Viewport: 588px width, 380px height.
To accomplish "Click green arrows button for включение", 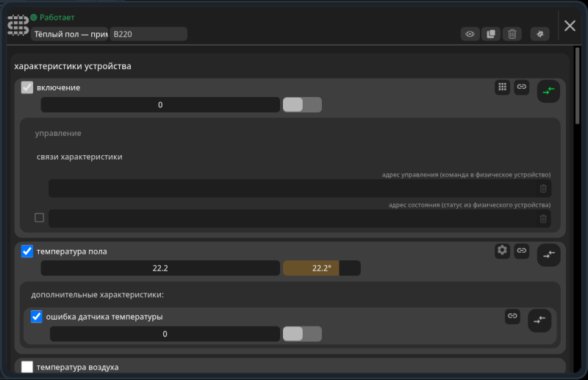I will pyautogui.click(x=548, y=91).
